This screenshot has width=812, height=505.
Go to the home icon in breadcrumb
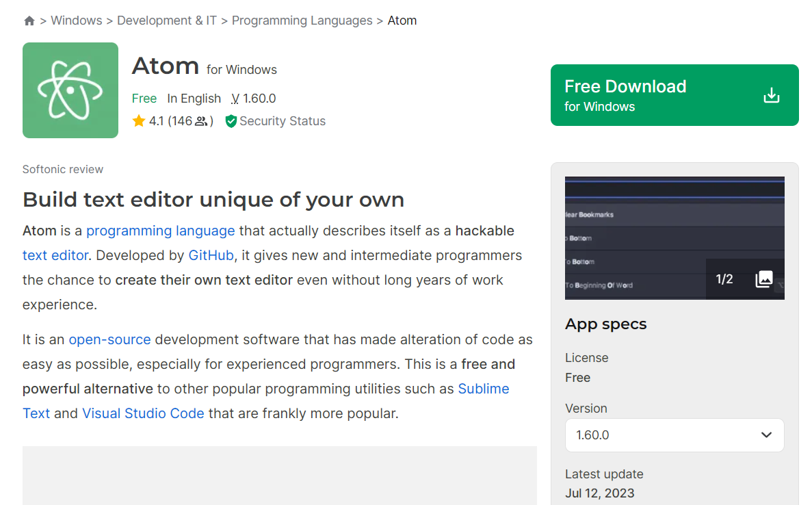click(29, 21)
